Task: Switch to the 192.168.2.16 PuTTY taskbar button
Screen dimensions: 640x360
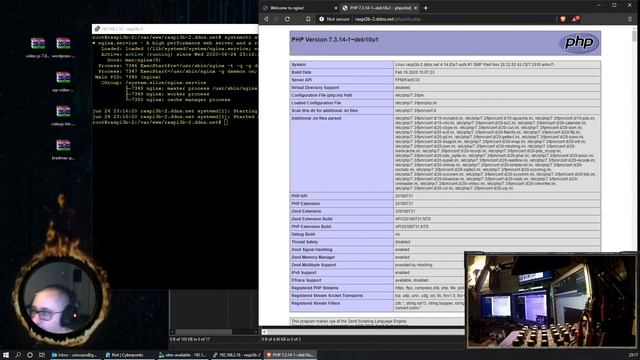Action: pyautogui.click(x=236, y=355)
